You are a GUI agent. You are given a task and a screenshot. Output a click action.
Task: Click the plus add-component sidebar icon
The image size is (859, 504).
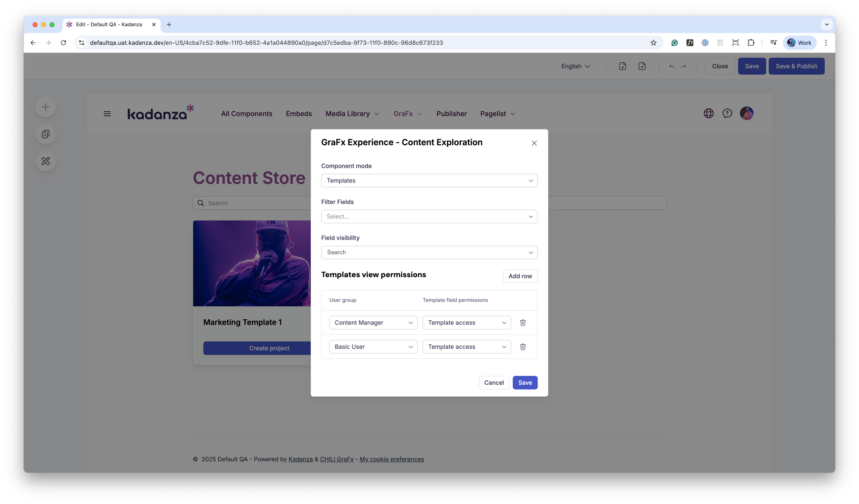pyautogui.click(x=46, y=107)
